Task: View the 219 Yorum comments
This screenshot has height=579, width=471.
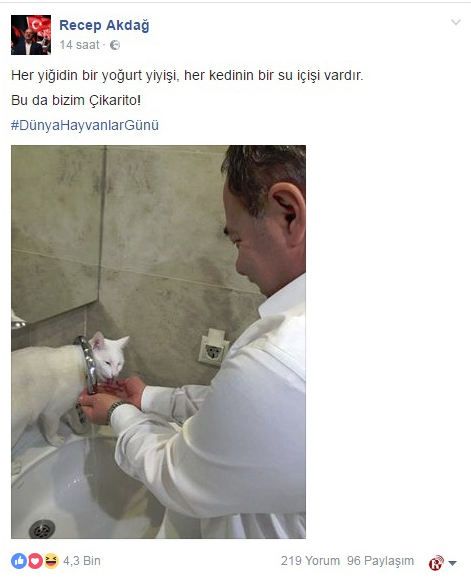Action: click(x=310, y=561)
